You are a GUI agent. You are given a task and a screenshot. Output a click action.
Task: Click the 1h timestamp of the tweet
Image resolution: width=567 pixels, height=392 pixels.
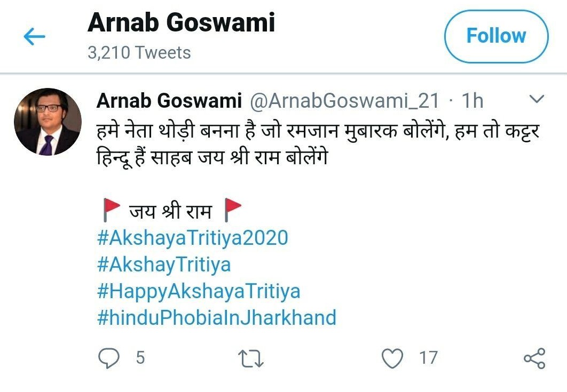tap(472, 100)
